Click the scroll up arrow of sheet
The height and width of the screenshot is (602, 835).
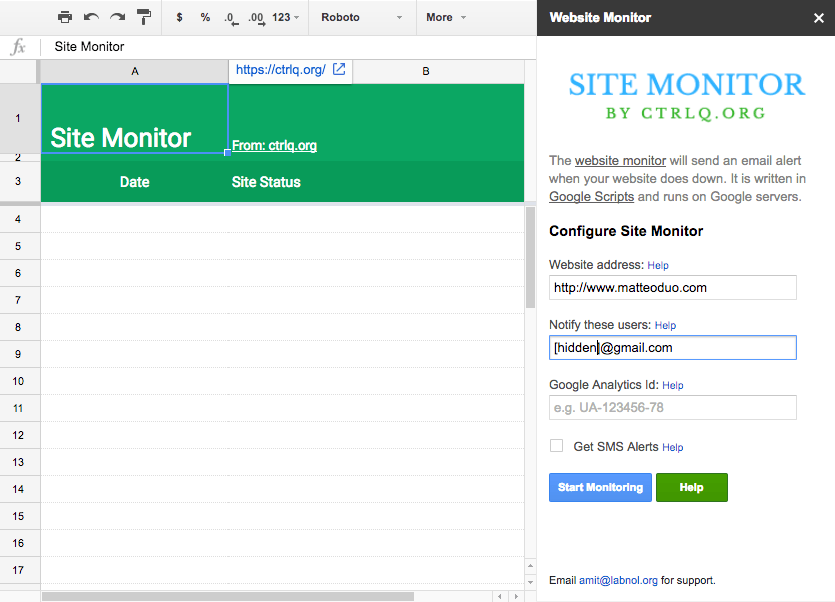point(530,566)
